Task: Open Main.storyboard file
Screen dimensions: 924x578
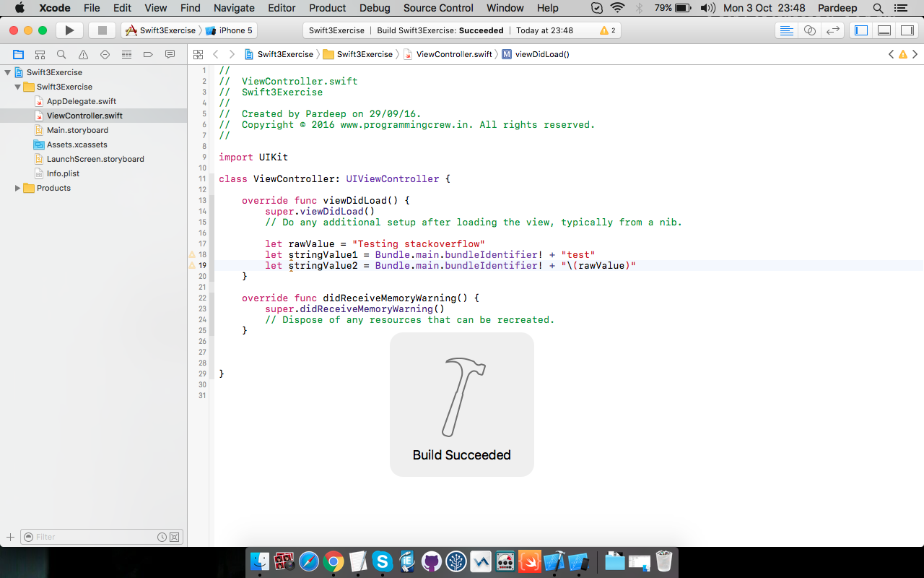Action: click(77, 130)
